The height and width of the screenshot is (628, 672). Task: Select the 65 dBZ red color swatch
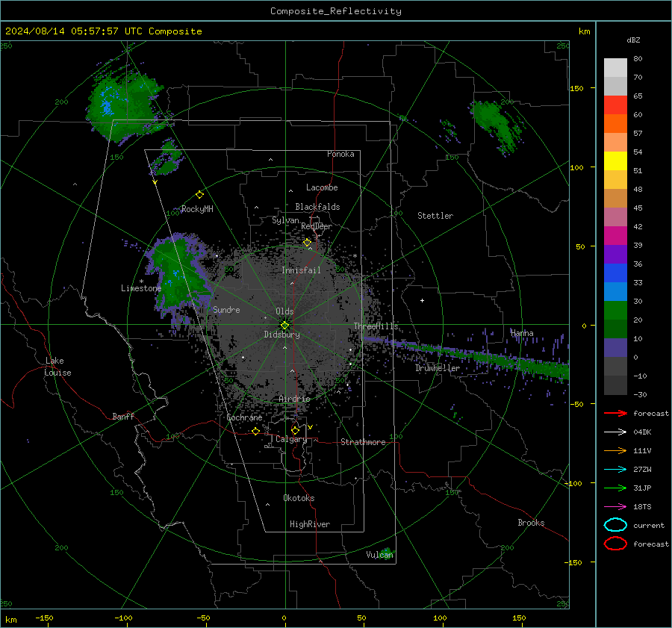tap(615, 105)
